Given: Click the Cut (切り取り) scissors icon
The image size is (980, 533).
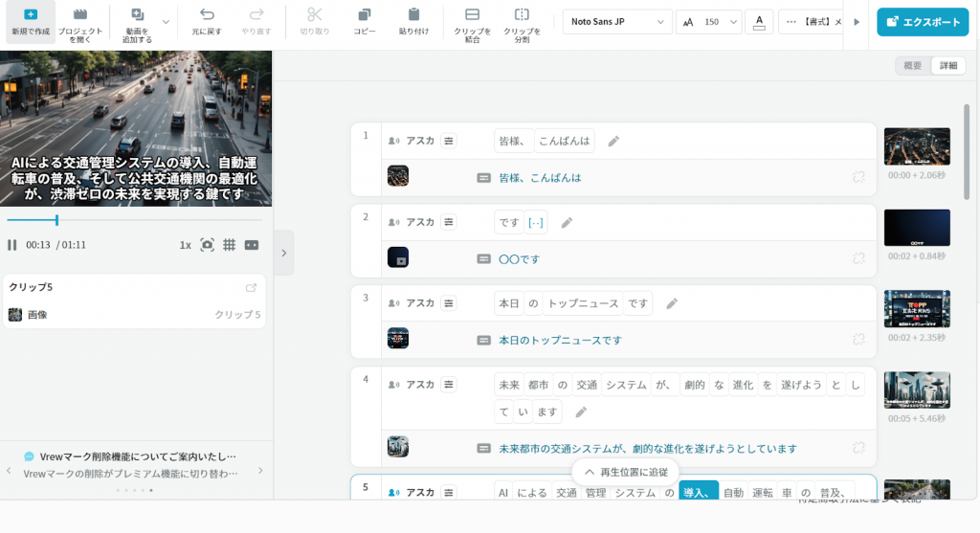Looking at the screenshot, I should pyautogui.click(x=314, y=15).
